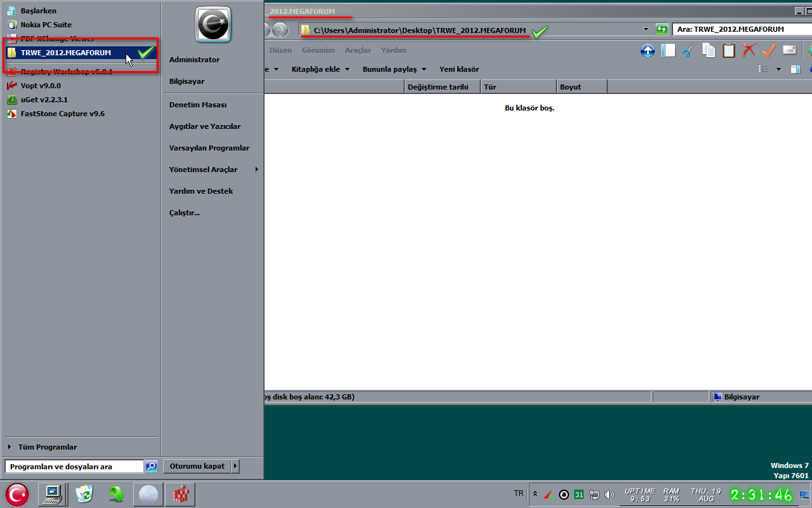Click the 'Ara: TRWE_2012.MEGAFORUM' search field
The image size is (812, 508).
click(x=742, y=29)
